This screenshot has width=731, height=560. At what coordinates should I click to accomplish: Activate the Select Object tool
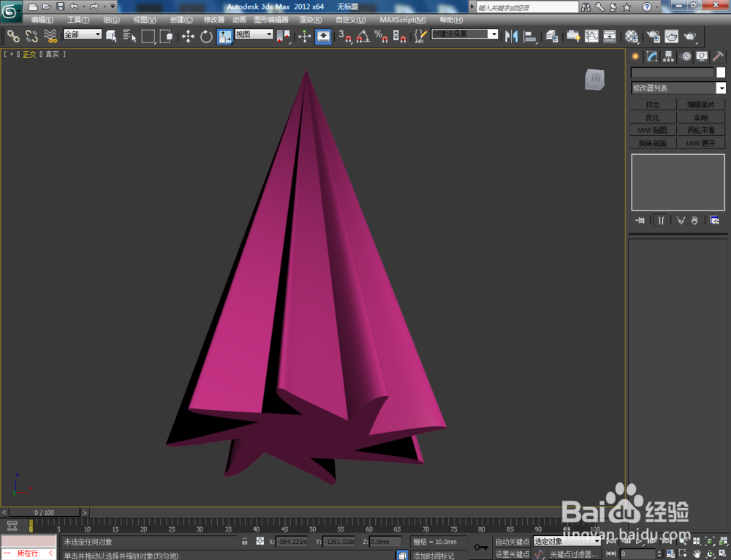click(x=111, y=36)
